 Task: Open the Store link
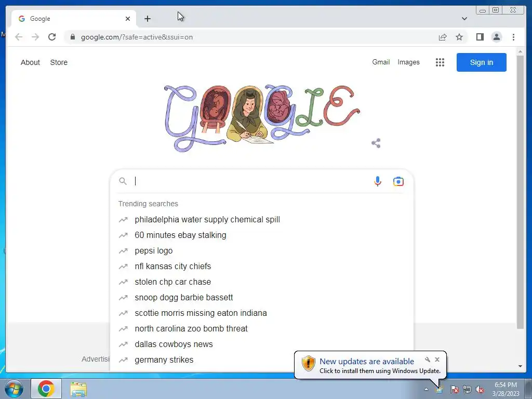pyautogui.click(x=59, y=62)
